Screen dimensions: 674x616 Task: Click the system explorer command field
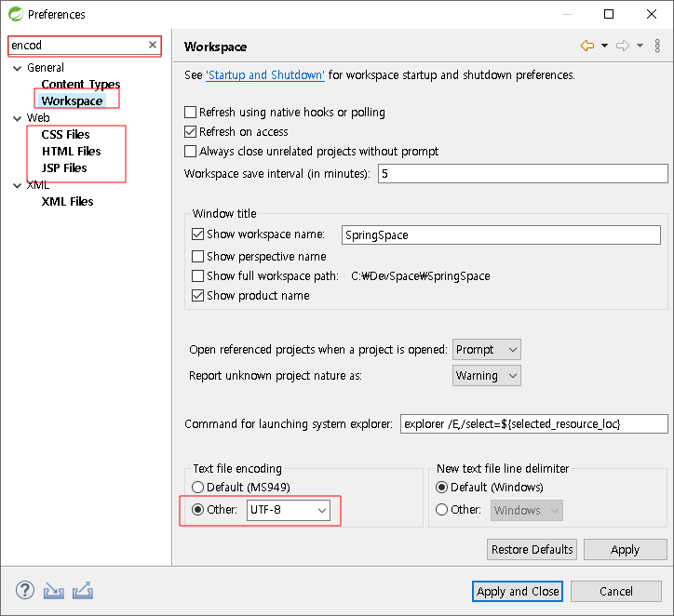tap(533, 424)
